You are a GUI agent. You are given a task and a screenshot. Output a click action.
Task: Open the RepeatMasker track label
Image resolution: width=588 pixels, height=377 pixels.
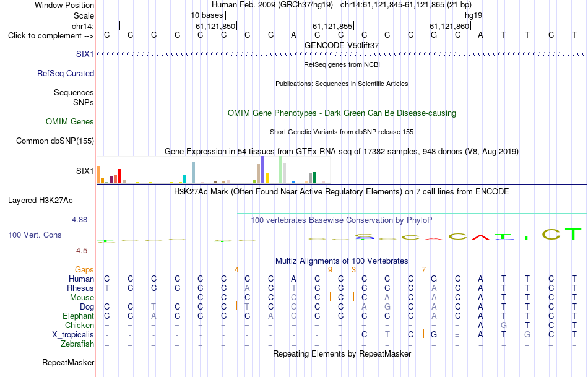pos(68,362)
